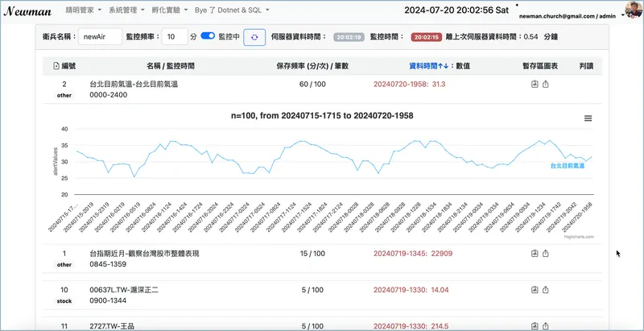Click the user avatar photo

pos(634,10)
